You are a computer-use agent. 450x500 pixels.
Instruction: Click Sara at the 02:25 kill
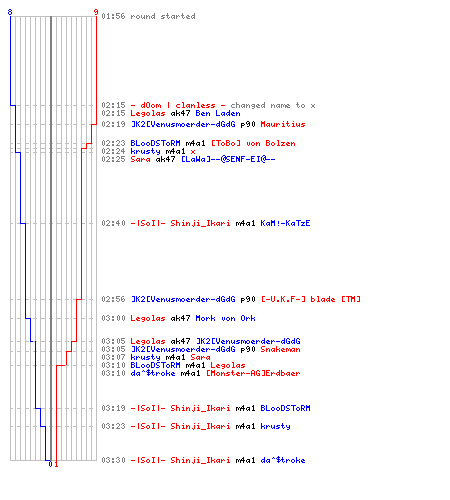(x=140, y=159)
